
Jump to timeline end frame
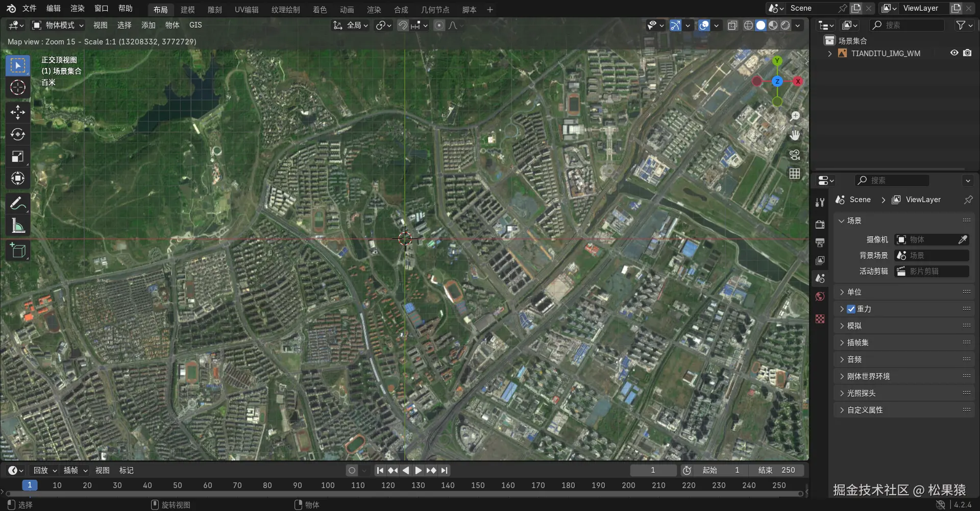(445, 470)
